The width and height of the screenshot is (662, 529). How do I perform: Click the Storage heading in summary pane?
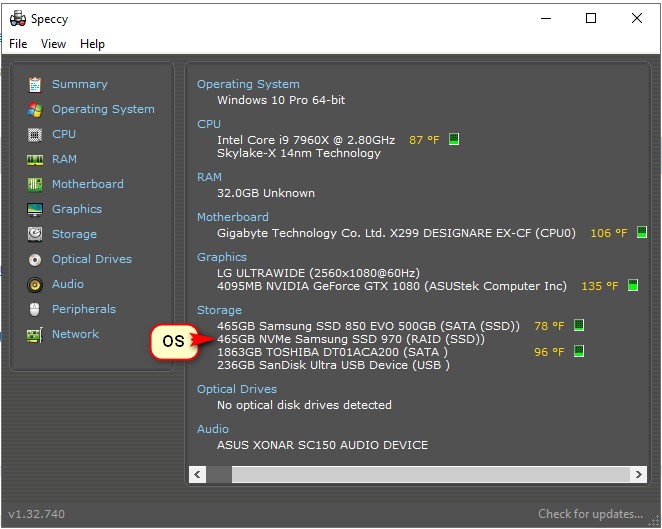(x=219, y=310)
